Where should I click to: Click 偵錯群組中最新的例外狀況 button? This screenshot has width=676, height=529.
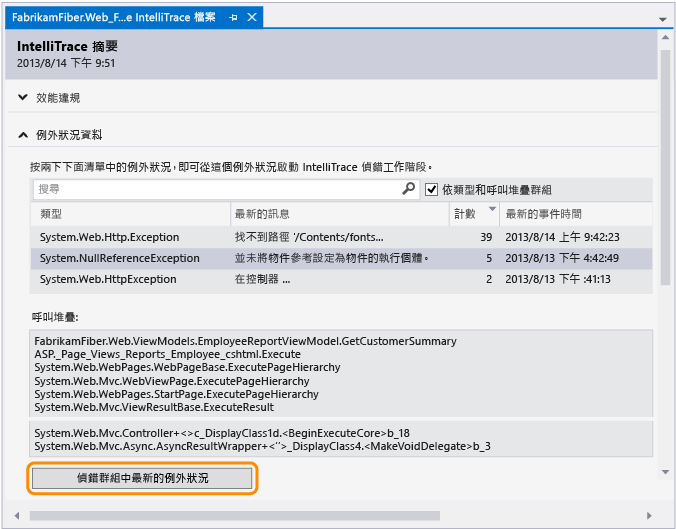coord(142,478)
